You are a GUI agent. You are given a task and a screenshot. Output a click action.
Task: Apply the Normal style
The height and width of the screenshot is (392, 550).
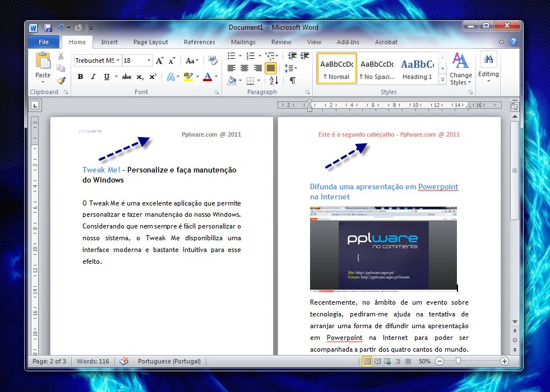(x=337, y=69)
